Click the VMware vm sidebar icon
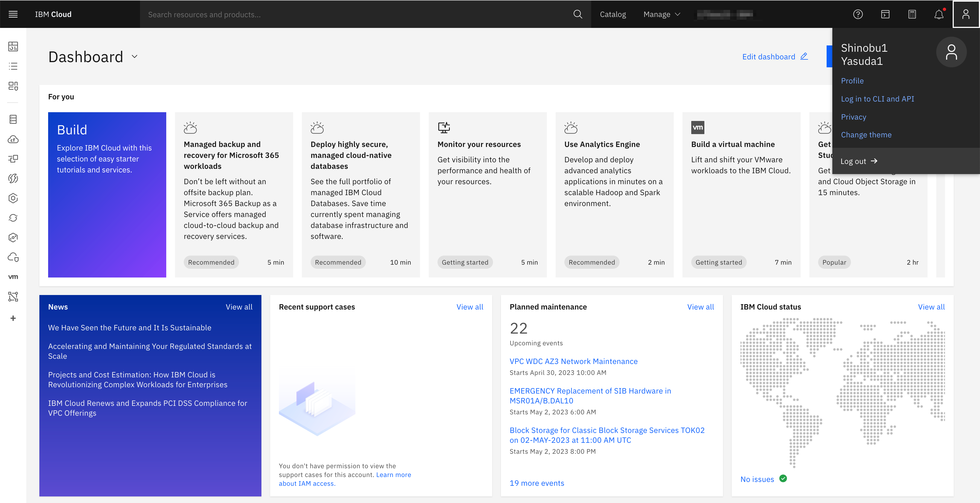Viewport: 980px width, 503px height. (x=13, y=277)
